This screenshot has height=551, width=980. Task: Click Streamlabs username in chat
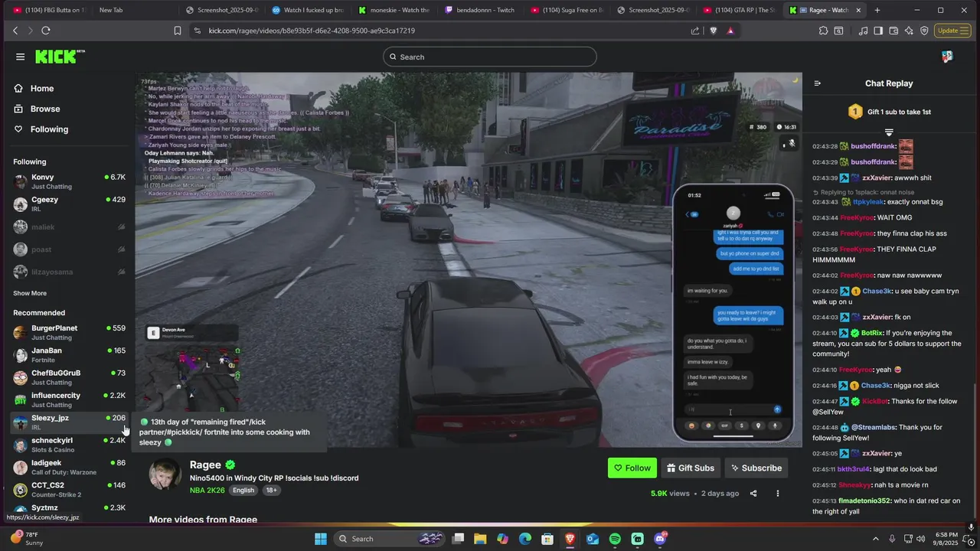pyautogui.click(x=874, y=428)
